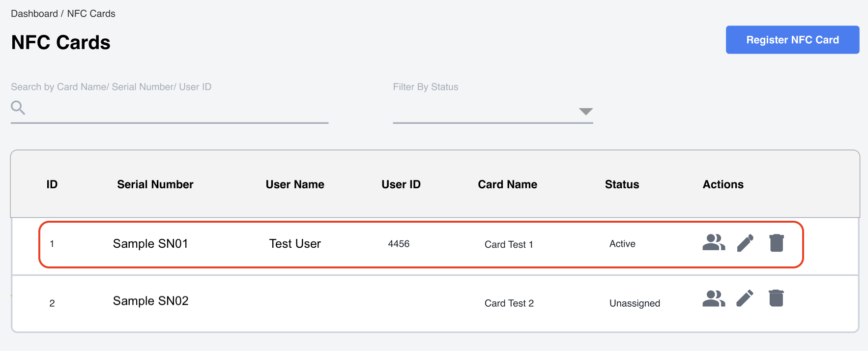Open the Filter By Status field
The width and height of the screenshot is (868, 351).
493,112
